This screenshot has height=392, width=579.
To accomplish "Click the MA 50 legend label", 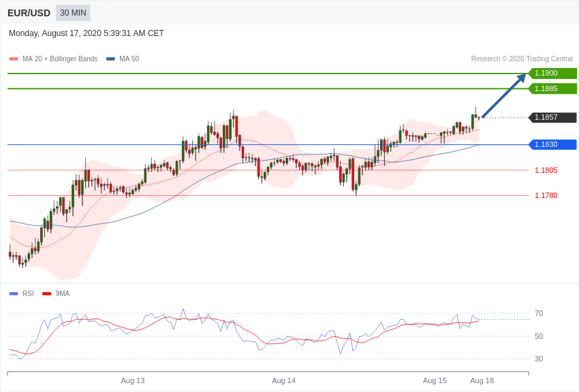I will pyautogui.click(x=129, y=59).
